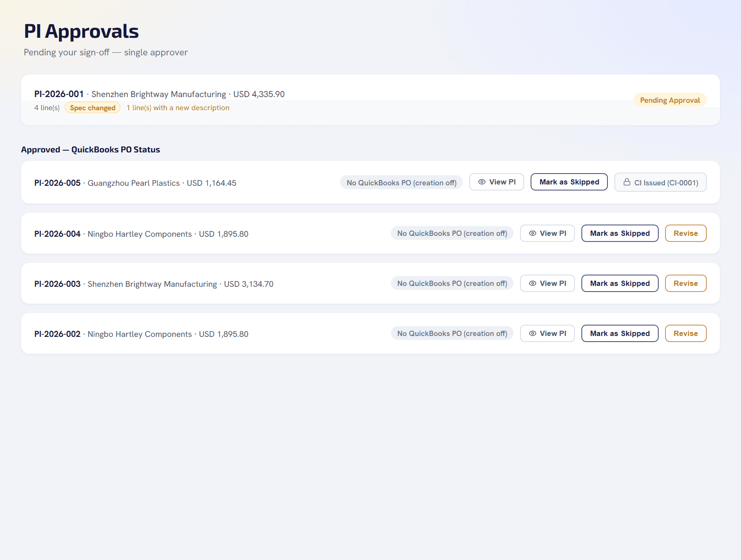The height and width of the screenshot is (560, 741).
Task: Click the Spec changed badge
Action: click(93, 108)
